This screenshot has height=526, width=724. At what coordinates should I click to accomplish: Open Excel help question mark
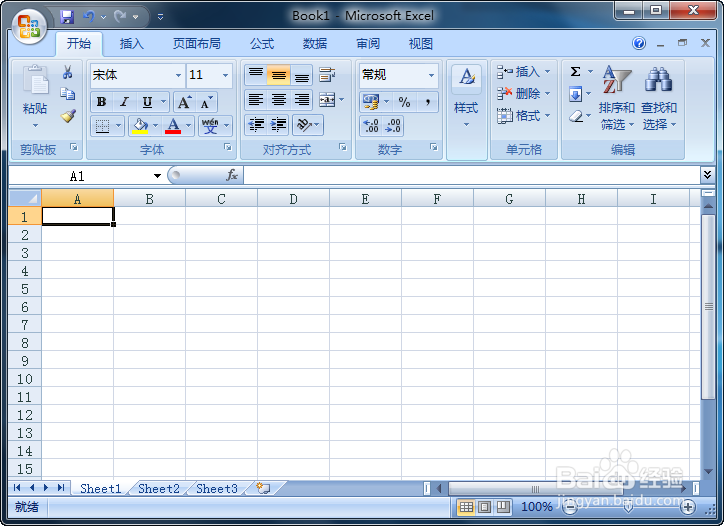[x=639, y=43]
